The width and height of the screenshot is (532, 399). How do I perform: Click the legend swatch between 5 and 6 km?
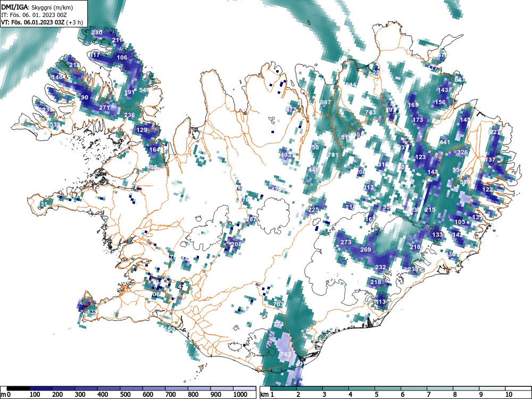coord(388,388)
